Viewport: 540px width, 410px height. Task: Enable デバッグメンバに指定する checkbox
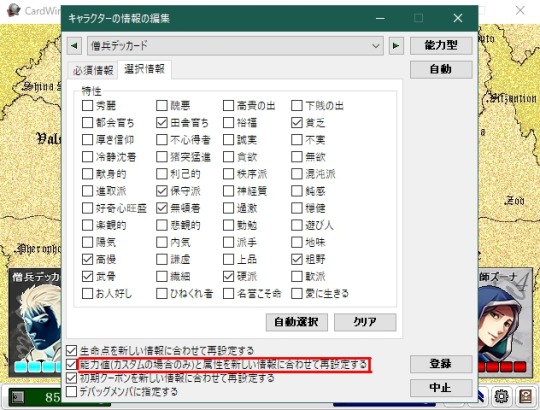(71, 391)
